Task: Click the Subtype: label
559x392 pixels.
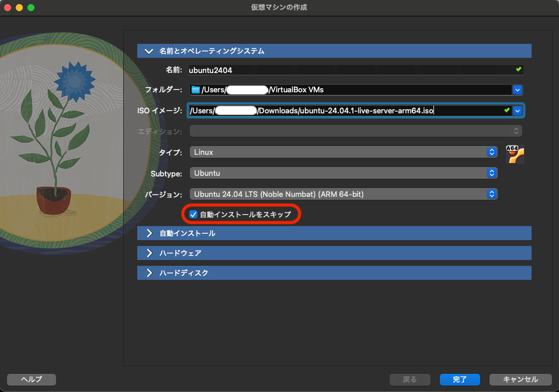Action: (x=166, y=174)
